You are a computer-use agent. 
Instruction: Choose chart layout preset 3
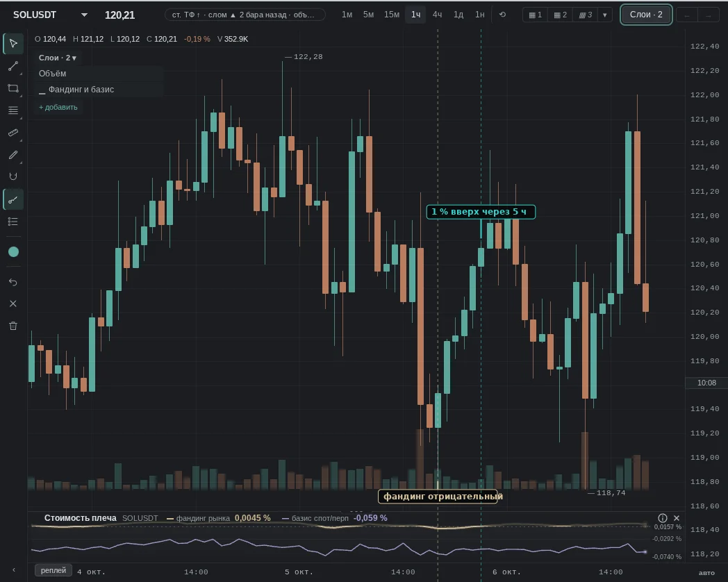tap(586, 15)
